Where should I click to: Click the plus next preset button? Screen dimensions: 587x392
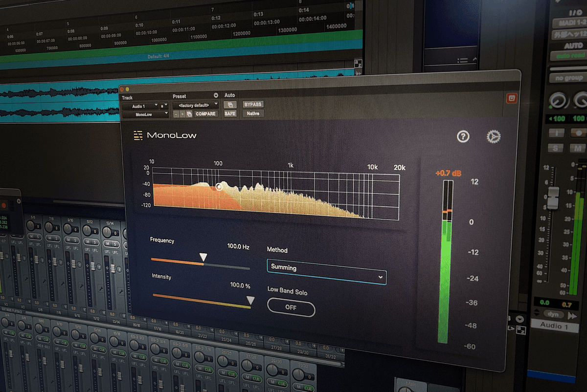pos(182,114)
